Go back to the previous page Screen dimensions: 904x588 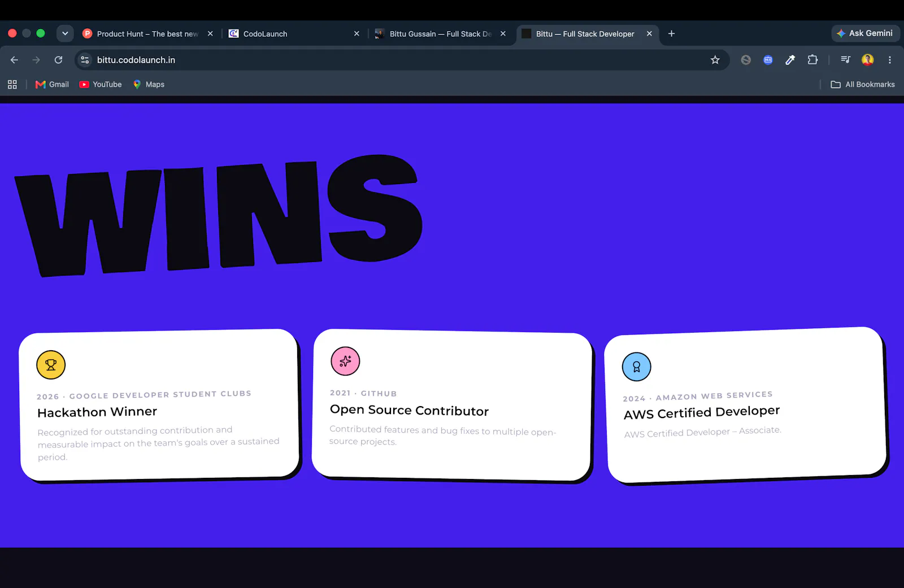[14, 60]
